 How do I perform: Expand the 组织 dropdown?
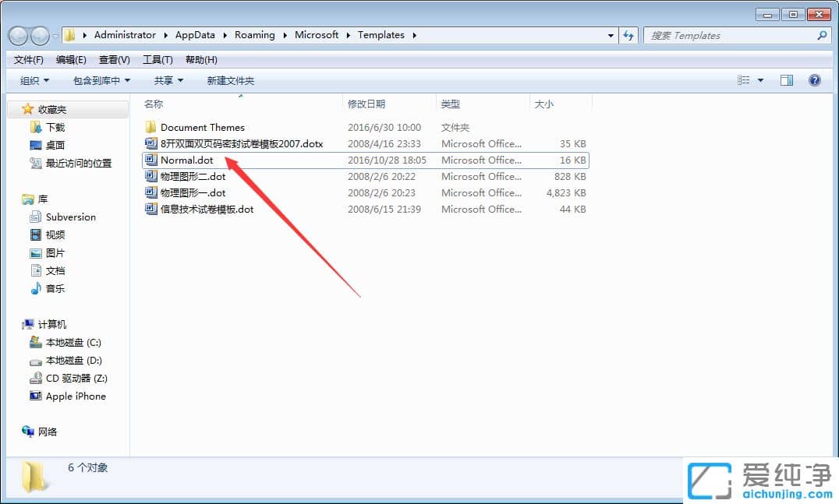(33, 80)
